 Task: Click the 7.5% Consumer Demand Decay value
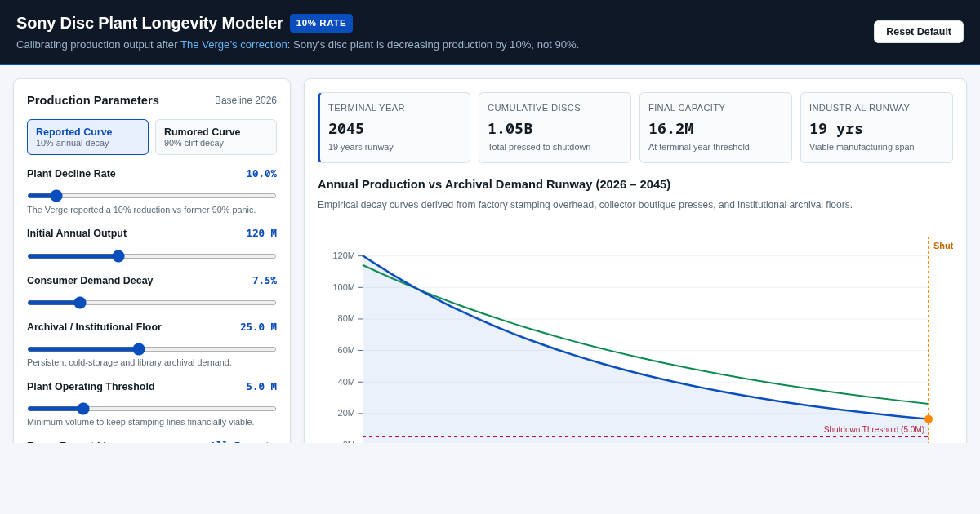265,281
